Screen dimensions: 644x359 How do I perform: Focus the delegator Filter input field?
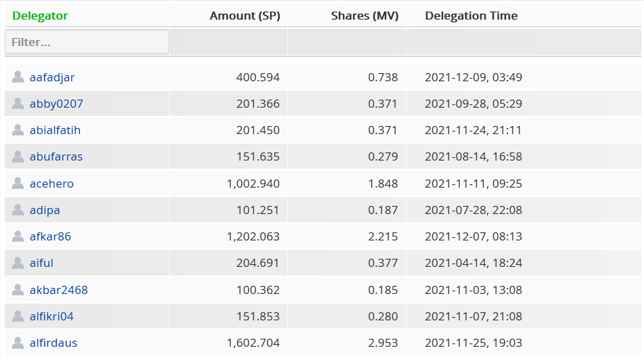pyautogui.click(x=87, y=41)
